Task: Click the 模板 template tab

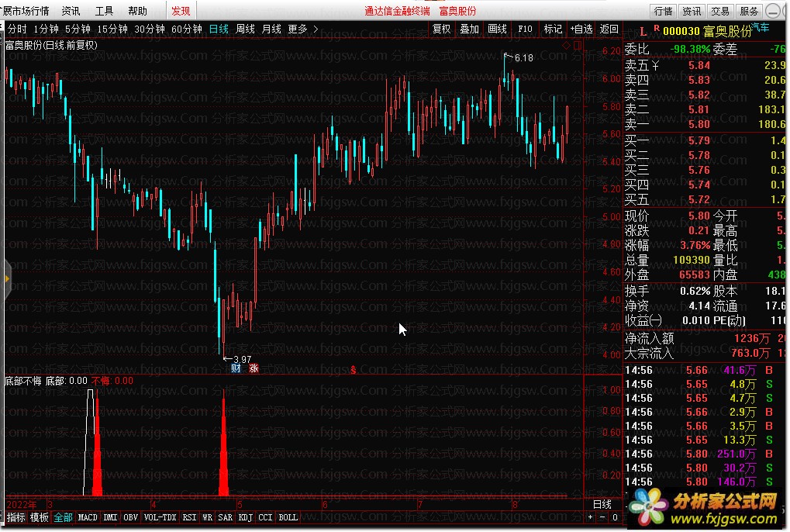Action: (x=40, y=517)
